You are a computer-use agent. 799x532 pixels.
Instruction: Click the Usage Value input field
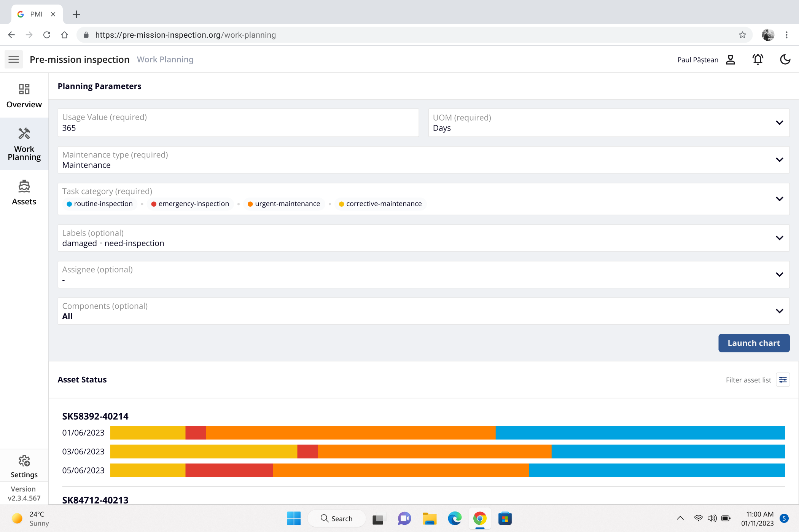pyautogui.click(x=238, y=123)
